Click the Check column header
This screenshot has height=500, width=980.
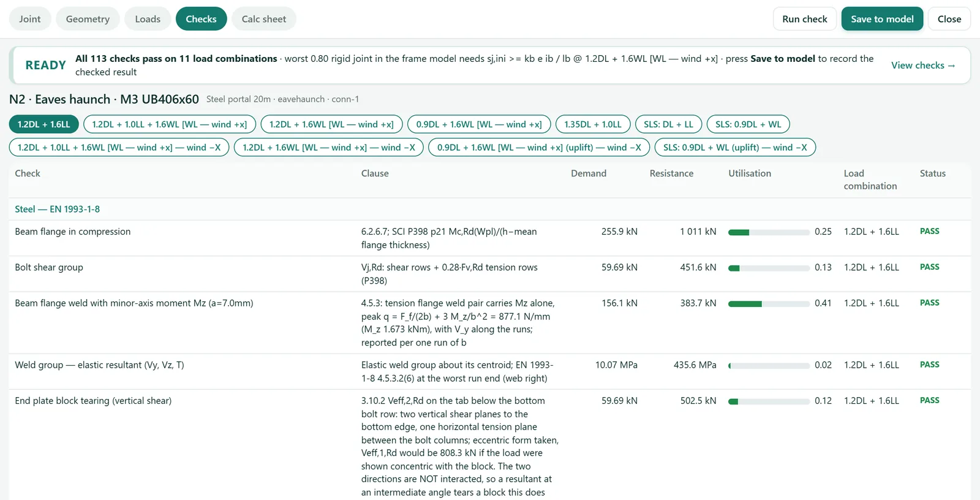28,173
